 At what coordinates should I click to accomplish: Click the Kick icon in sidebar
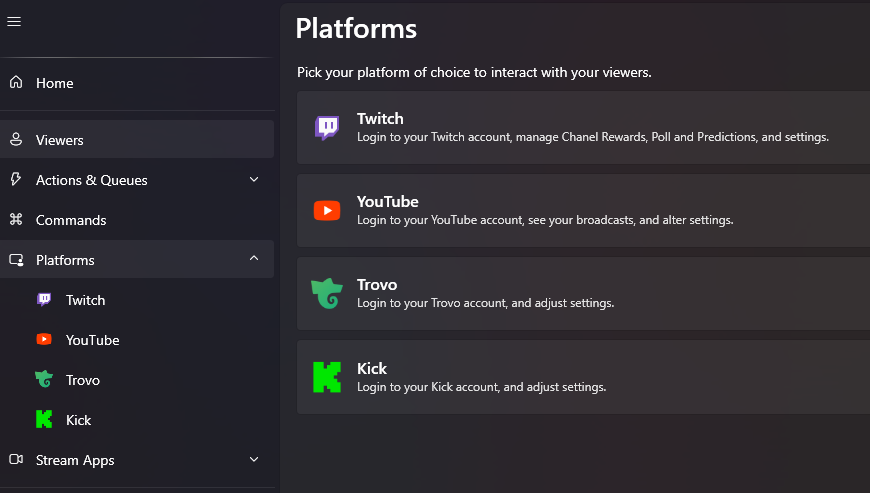[44, 419]
